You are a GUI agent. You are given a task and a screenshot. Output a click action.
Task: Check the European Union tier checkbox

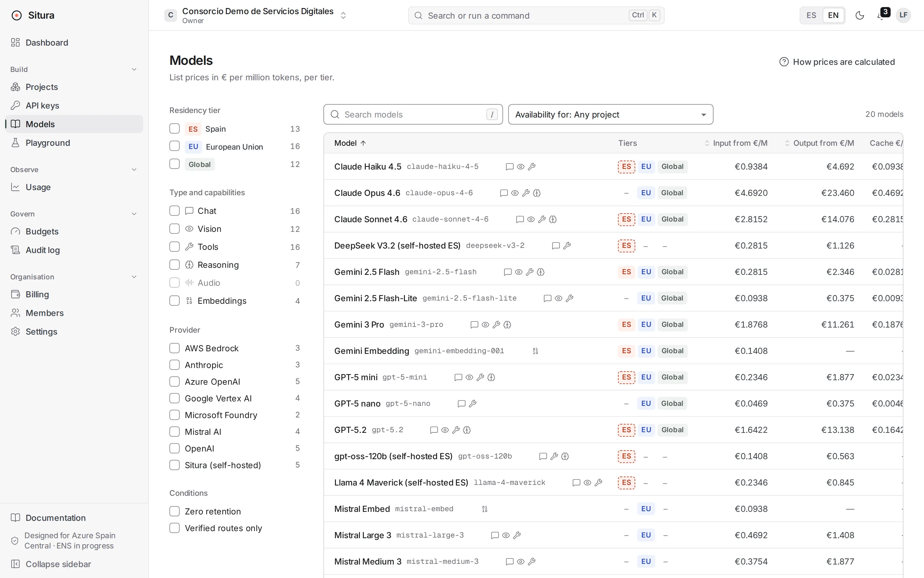coord(175,146)
